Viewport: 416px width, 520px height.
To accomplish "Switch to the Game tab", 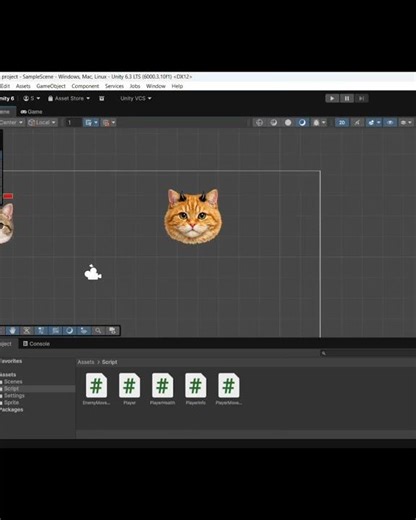I will pyautogui.click(x=32, y=112).
